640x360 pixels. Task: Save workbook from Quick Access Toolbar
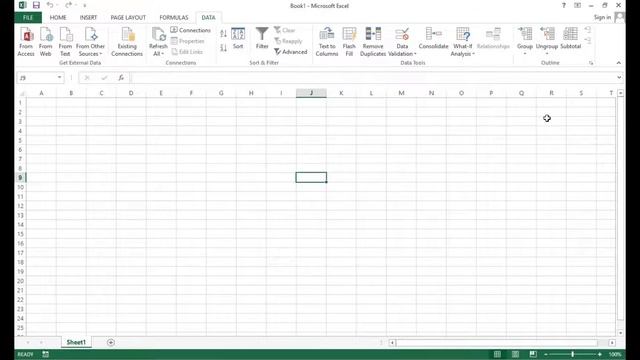pyautogui.click(x=36, y=5)
